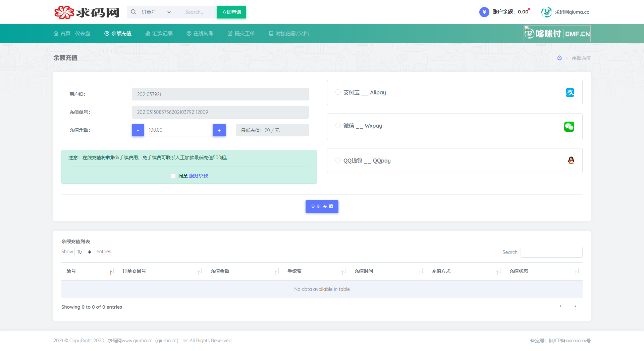Image resolution: width=644 pixels, height=351 pixels.
Task: Click 'No data available in table' row
Action: pyautogui.click(x=322, y=289)
